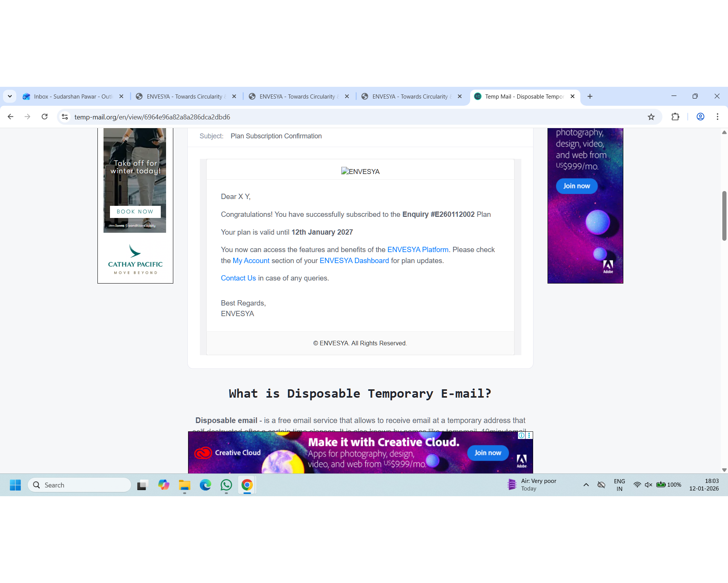View site information icon in address bar
This screenshot has height=583, width=728.
pyautogui.click(x=65, y=117)
